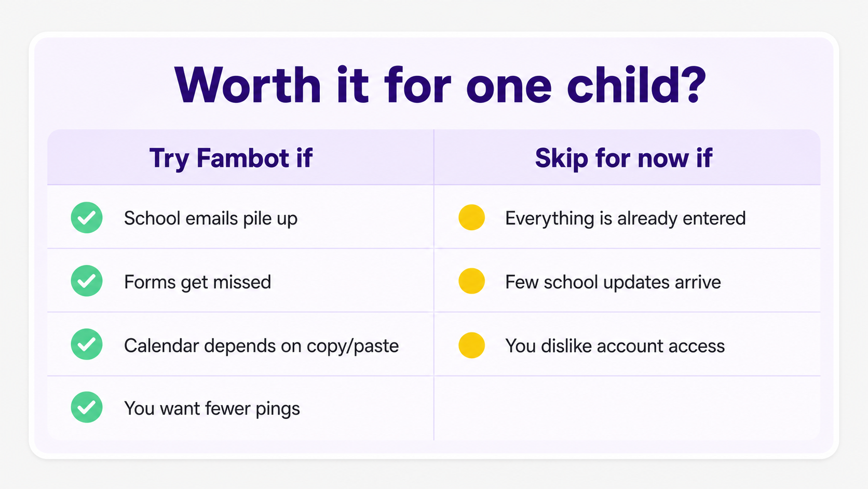Click the green checkmark beside School emails pile up

click(x=87, y=217)
